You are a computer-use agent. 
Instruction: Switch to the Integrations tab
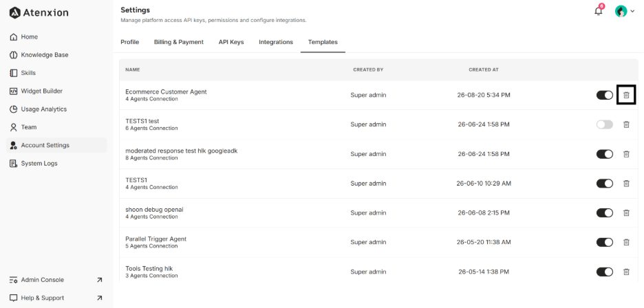point(276,42)
